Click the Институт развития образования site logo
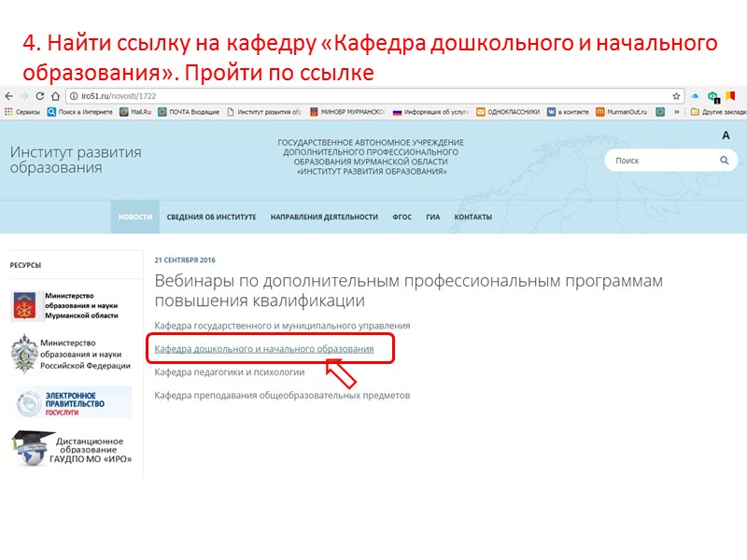Viewport: 747px width, 560px height. point(76,160)
